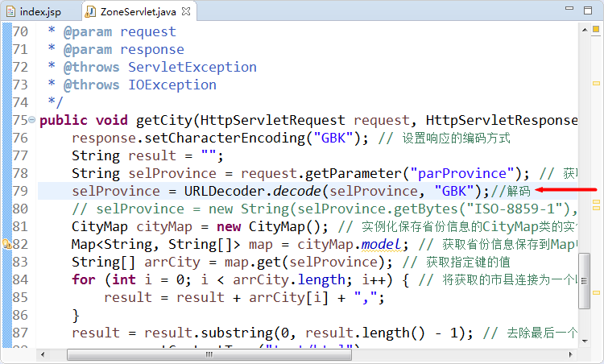Image resolution: width=604 pixels, height=364 pixels.
Task: Maximize the editor area
Action: point(588,10)
